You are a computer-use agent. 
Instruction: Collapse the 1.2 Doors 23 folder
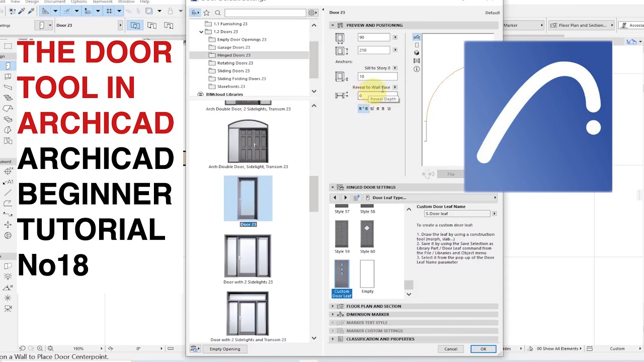coord(202,32)
